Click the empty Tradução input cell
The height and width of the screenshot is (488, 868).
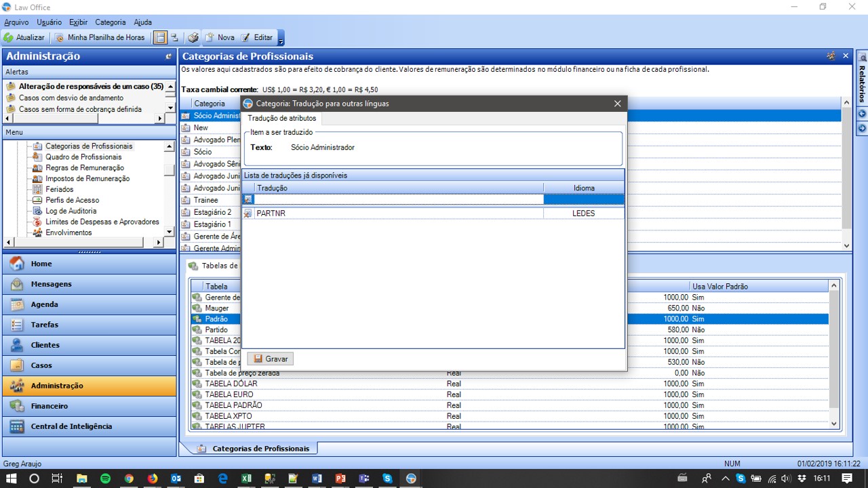pos(399,199)
